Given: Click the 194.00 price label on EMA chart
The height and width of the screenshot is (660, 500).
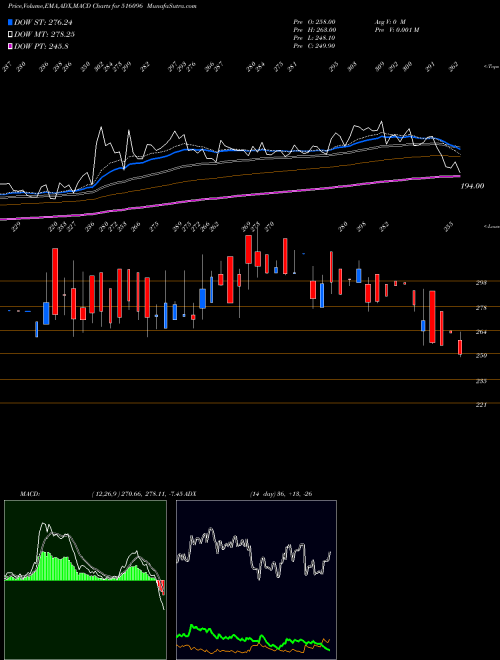Looking at the screenshot, I should 472,186.
